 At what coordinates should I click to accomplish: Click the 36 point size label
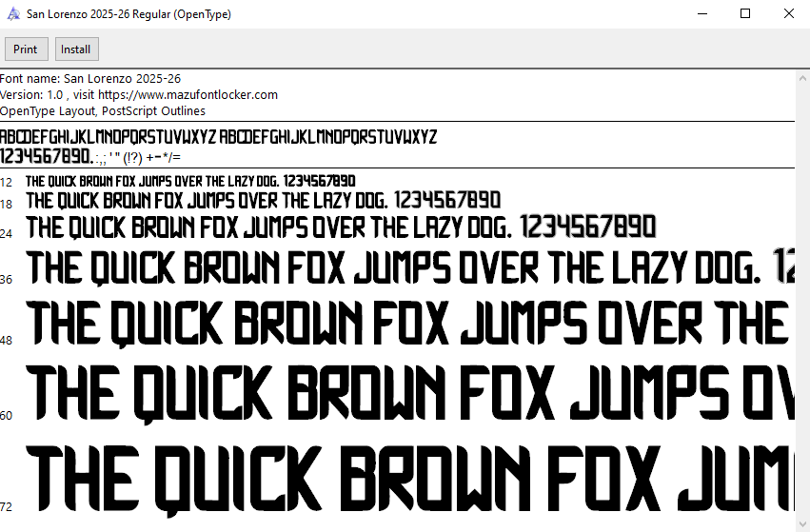pyautogui.click(x=7, y=280)
